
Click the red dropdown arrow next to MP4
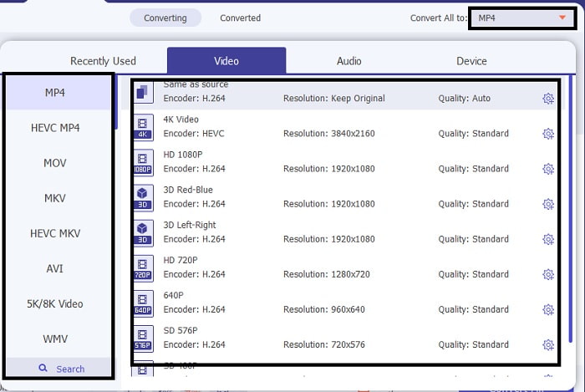(562, 18)
